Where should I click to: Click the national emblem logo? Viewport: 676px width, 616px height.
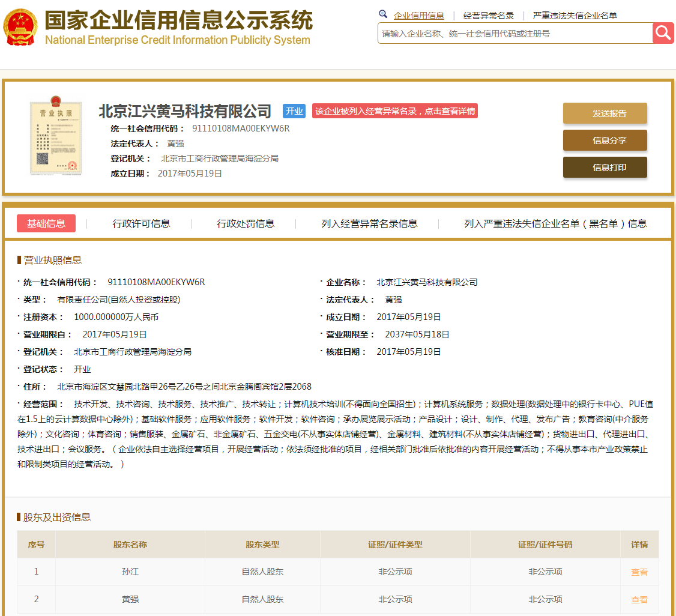click(20, 28)
